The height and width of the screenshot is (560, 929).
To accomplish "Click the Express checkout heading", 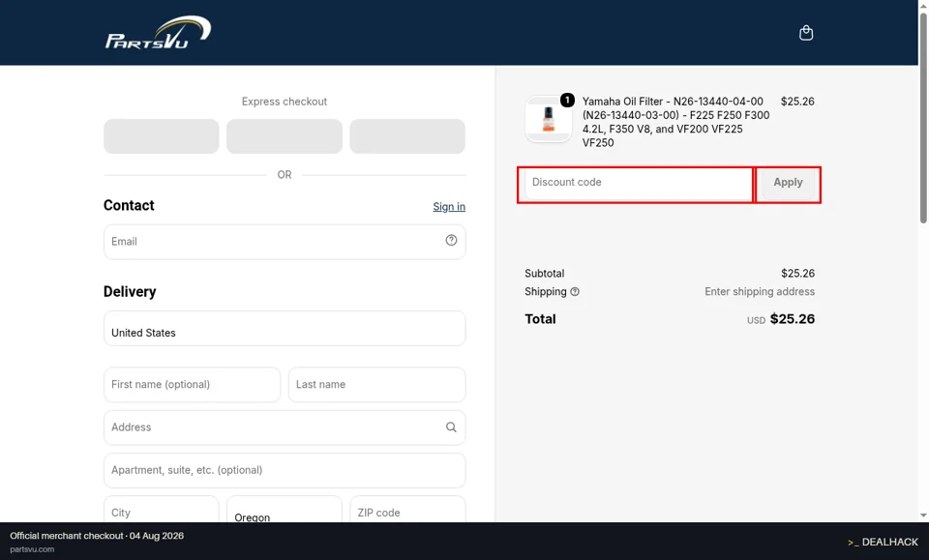I will coord(285,102).
